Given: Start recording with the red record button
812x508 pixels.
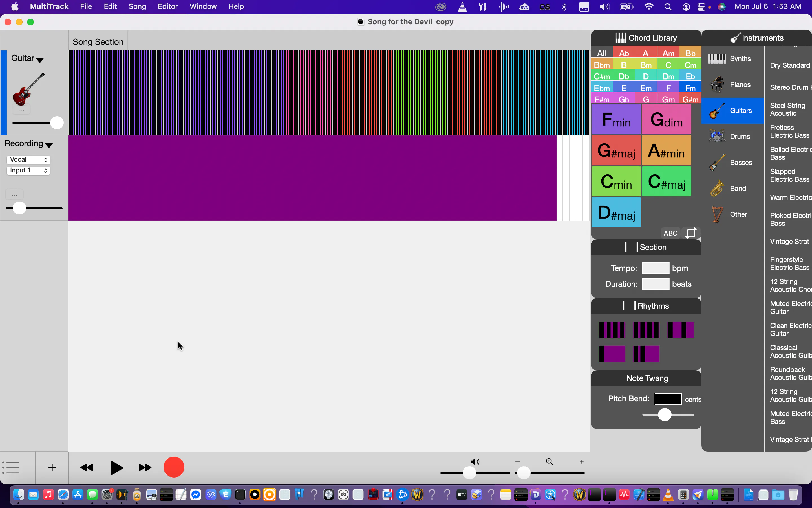Looking at the screenshot, I should [174, 467].
